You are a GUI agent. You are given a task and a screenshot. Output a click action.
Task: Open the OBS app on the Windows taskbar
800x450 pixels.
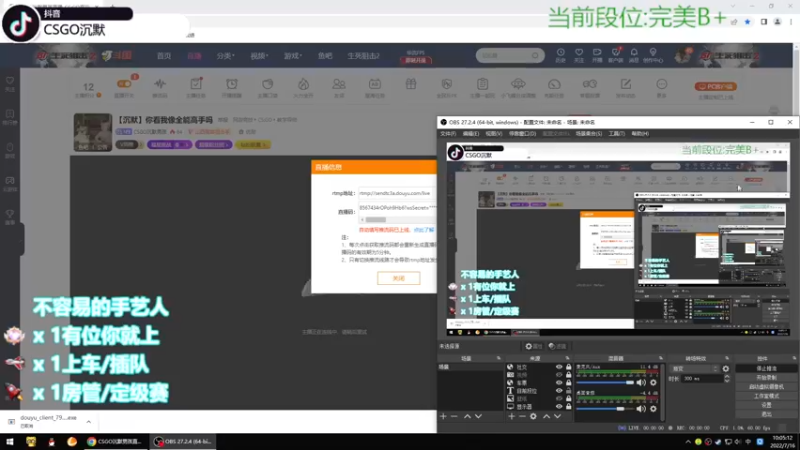pos(184,441)
